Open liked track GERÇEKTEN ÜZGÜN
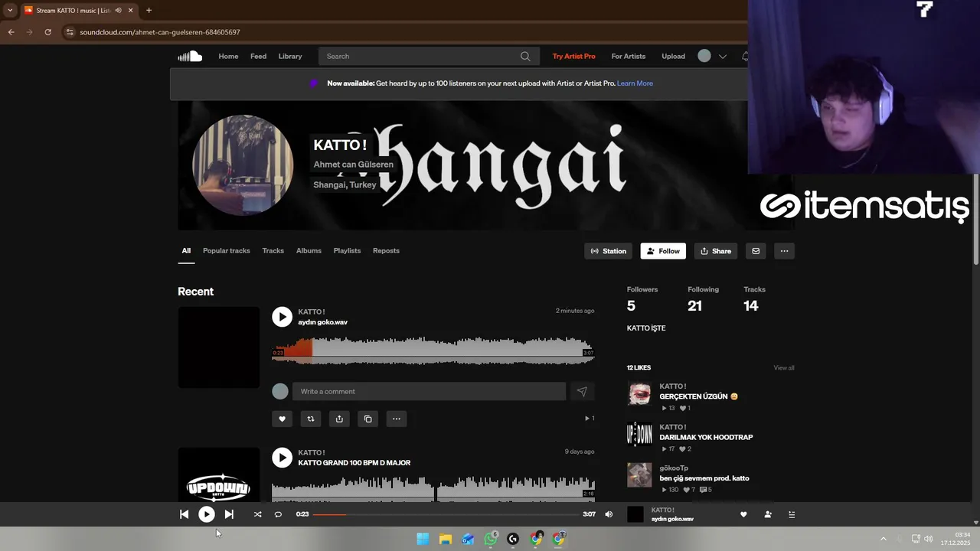 [x=698, y=396]
